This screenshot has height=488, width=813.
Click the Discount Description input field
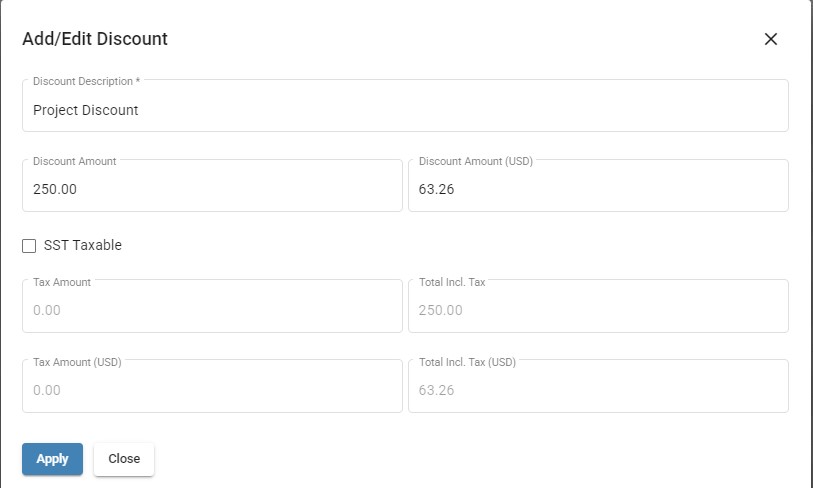[x=405, y=105]
